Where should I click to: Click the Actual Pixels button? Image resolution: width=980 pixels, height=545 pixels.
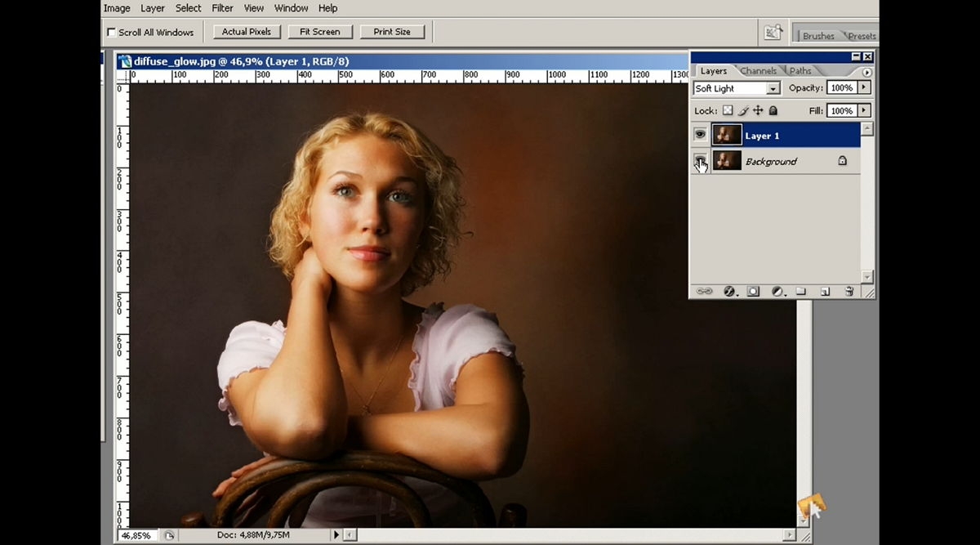click(x=247, y=32)
